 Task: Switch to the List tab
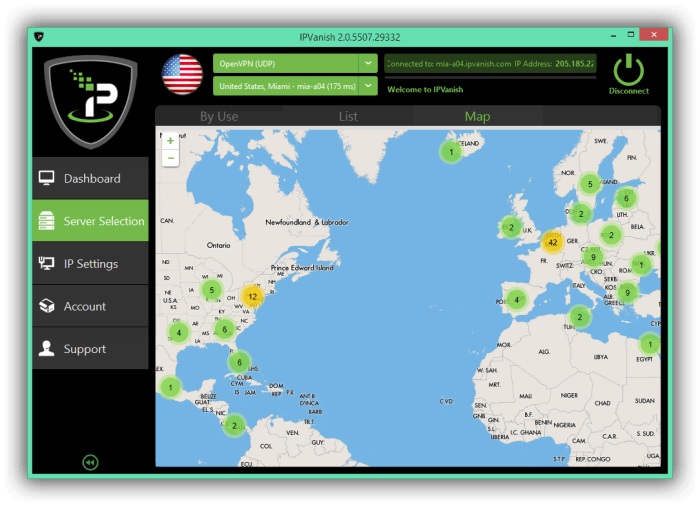click(x=348, y=117)
